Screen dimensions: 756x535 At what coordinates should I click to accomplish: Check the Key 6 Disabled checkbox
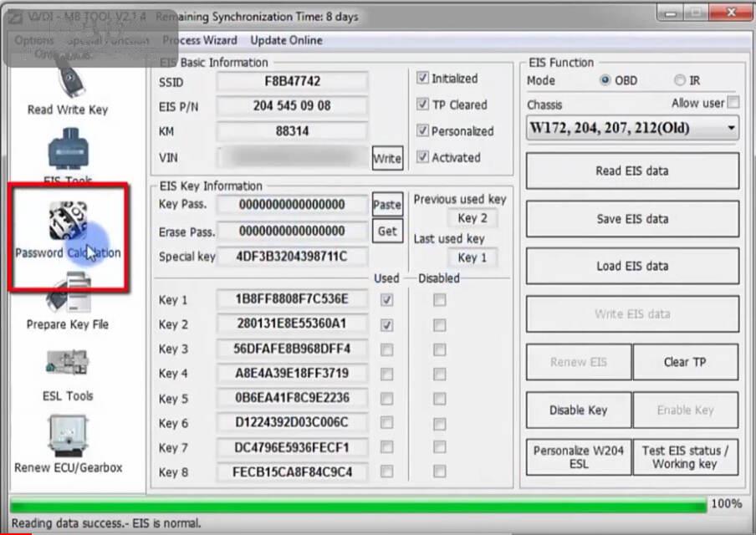click(x=439, y=424)
